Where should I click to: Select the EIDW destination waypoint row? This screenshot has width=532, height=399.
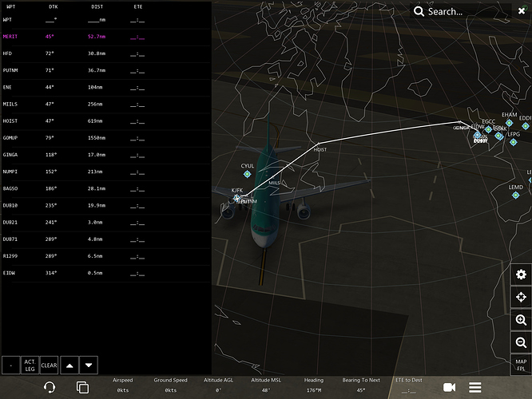click(106, 273)
